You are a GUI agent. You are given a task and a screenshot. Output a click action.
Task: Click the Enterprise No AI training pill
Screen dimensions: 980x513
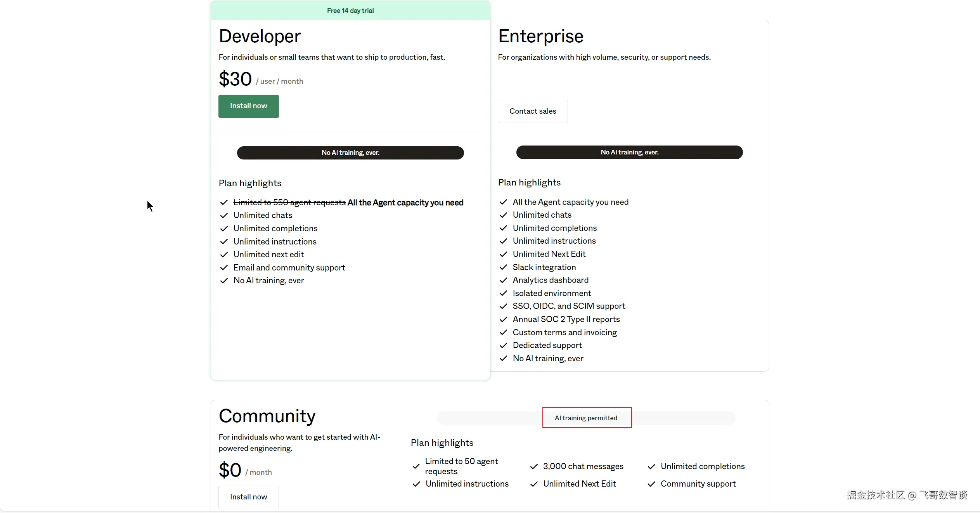click(629, 152)
